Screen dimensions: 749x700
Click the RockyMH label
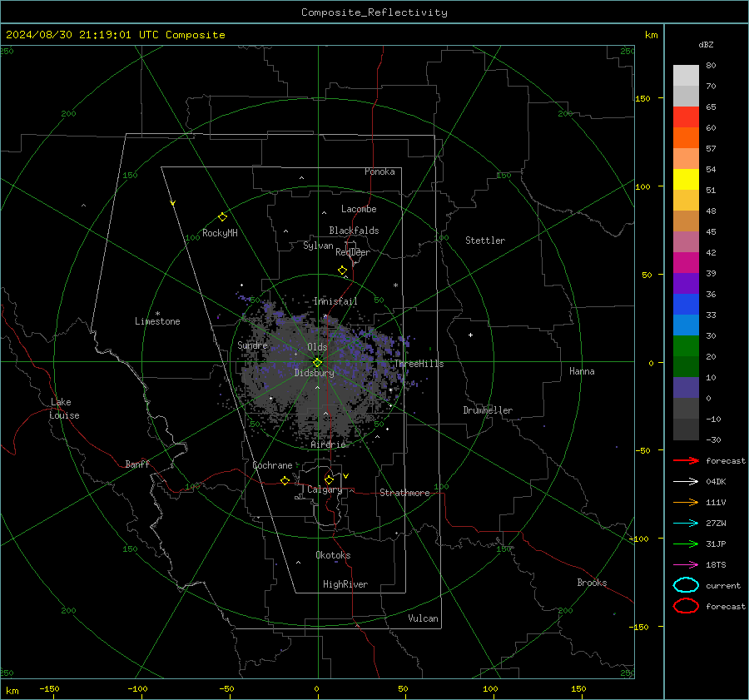(220, 233)
